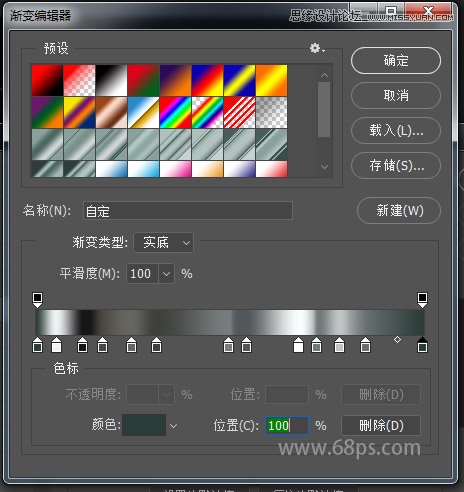Screen dimensions: 464x492
Task: Select the neutral-density transparent checkerboard preset
Action: coord(271,112)
